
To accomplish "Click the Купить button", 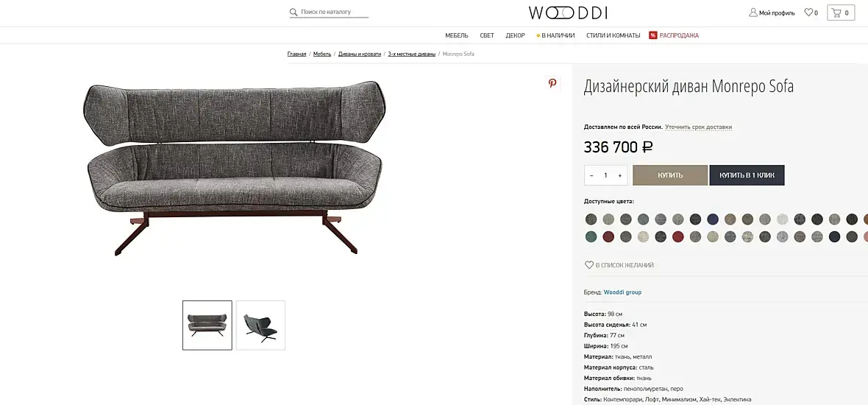I will (x=670, y=175).
